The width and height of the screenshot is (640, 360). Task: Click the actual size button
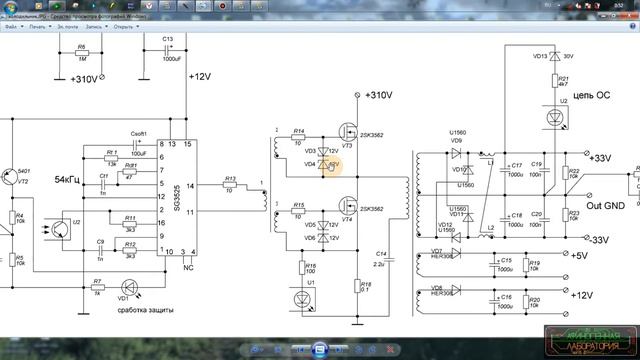tap(278, 349)
